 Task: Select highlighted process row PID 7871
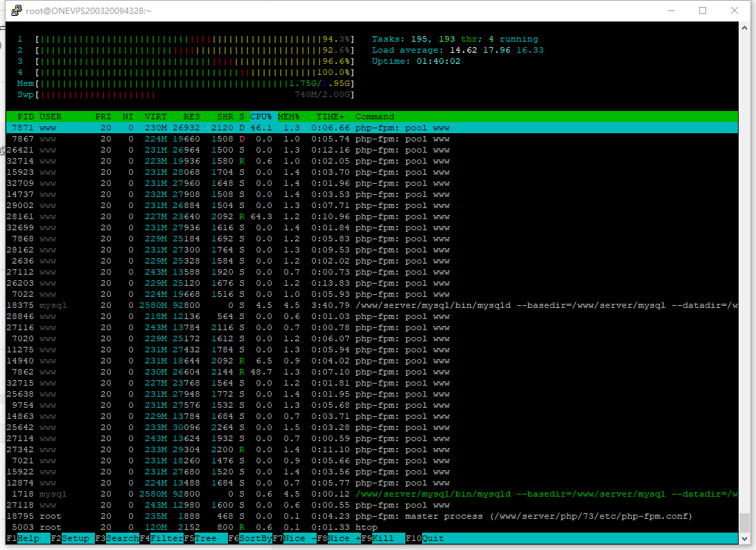371,128
